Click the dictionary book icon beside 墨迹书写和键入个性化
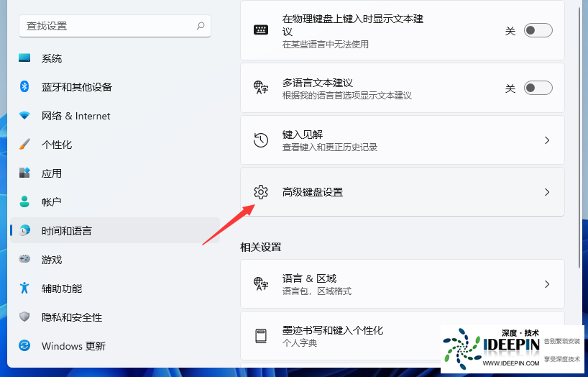Image resolution: width=588 pixels, height=377 pixels. click(x=261, y=336)
